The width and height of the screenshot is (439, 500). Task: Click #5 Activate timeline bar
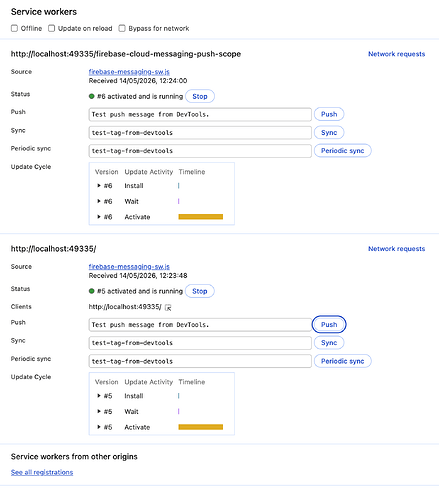coord(201,427)
